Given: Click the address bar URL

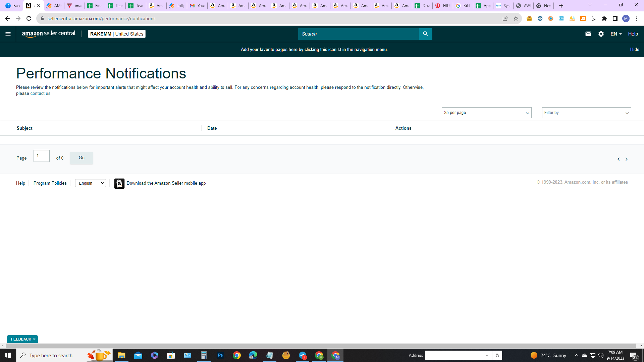Looking at the screenshot, I should point(101,18).
